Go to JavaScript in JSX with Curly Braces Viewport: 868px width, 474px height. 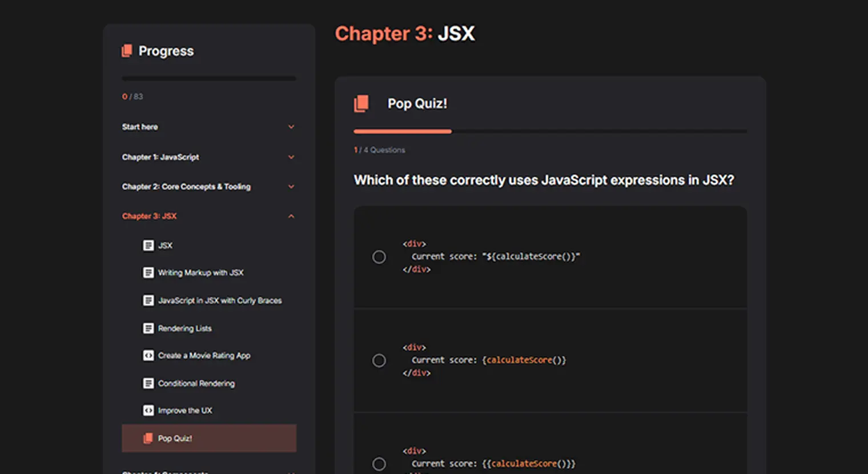point(220,300)
